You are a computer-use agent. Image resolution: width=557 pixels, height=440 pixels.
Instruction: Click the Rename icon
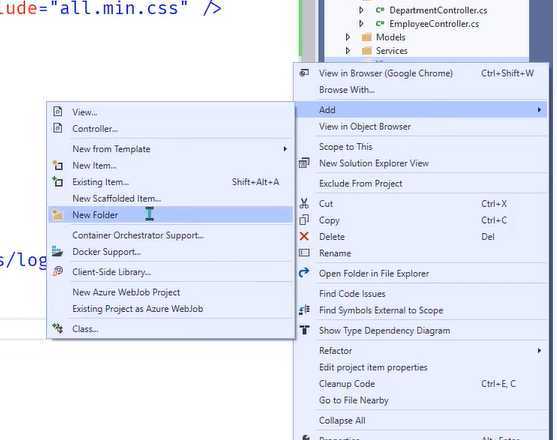(304, 253)
